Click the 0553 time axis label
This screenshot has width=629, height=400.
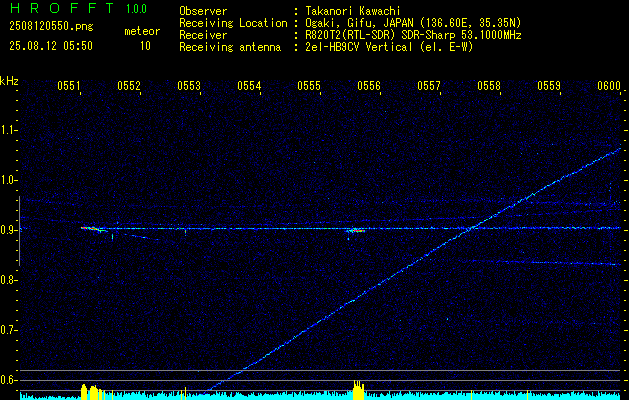point(189,85)
